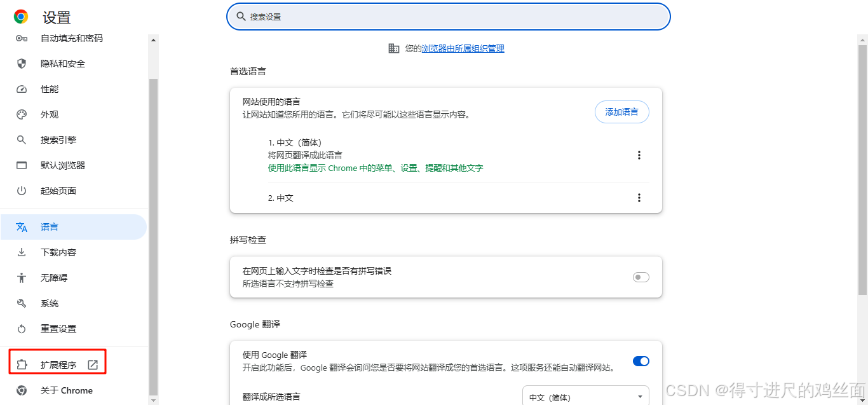Click the sidebar scrollbar up arrow
The image size is (868, 405).
point(153,40)
